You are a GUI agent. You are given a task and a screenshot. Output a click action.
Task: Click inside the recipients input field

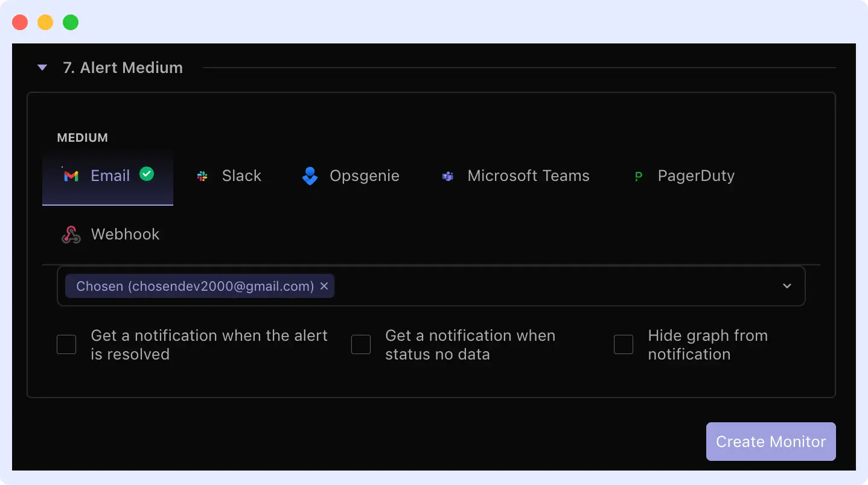click(543, 286)
